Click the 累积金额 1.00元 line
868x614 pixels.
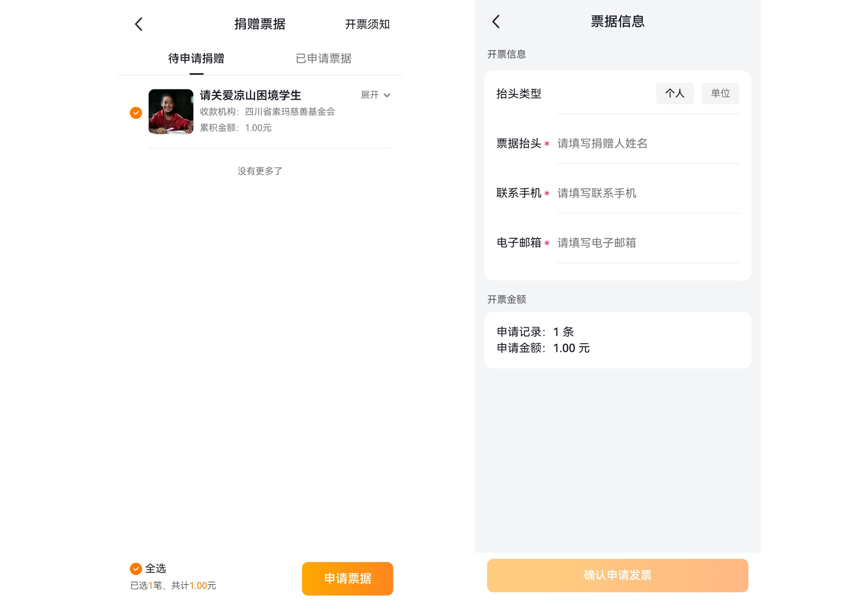235,128
